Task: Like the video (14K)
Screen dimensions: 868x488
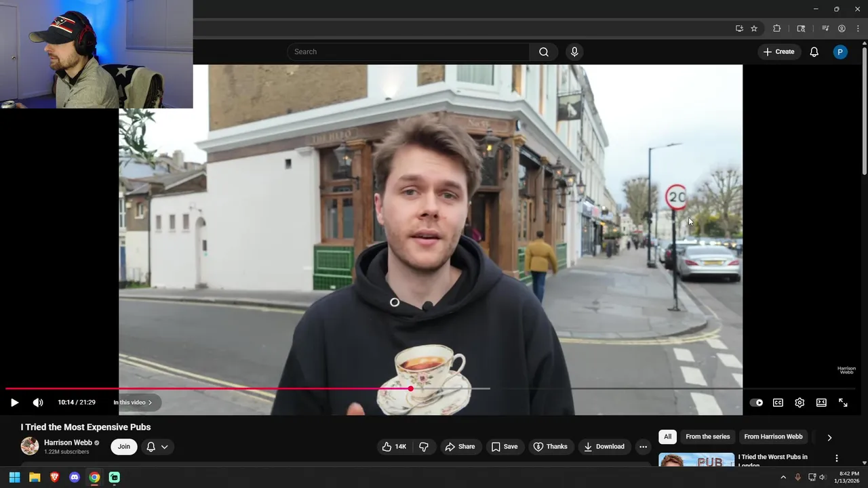Action: coord(394,447)
